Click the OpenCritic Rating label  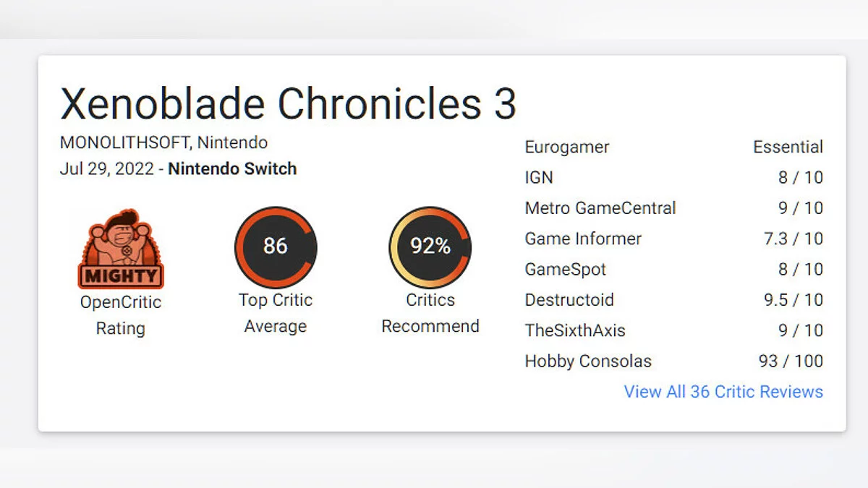[x=121, y=315]
